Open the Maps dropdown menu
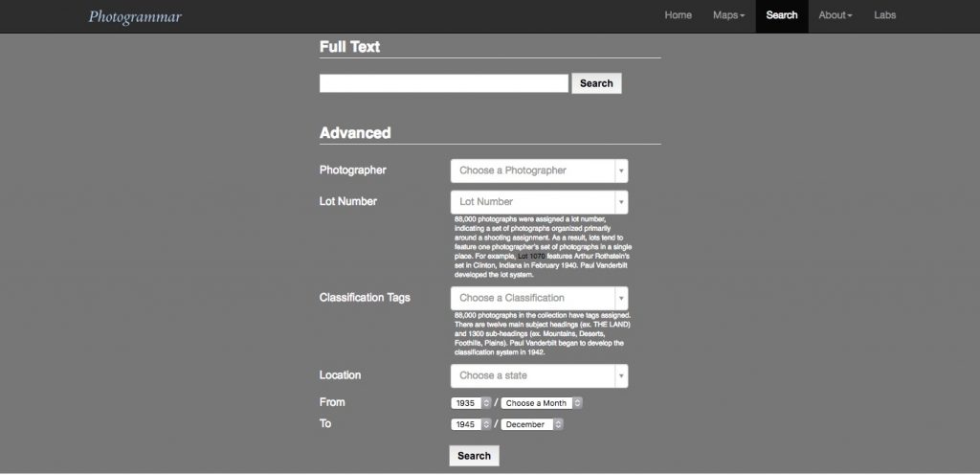Viewport: 980px width, 475px height. pos(728,15)
